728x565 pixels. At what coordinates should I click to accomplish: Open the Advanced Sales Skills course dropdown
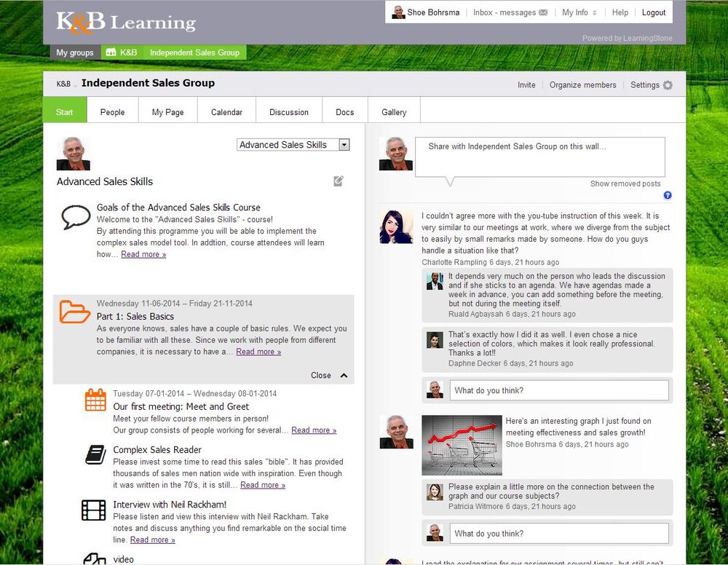(293, 145)
